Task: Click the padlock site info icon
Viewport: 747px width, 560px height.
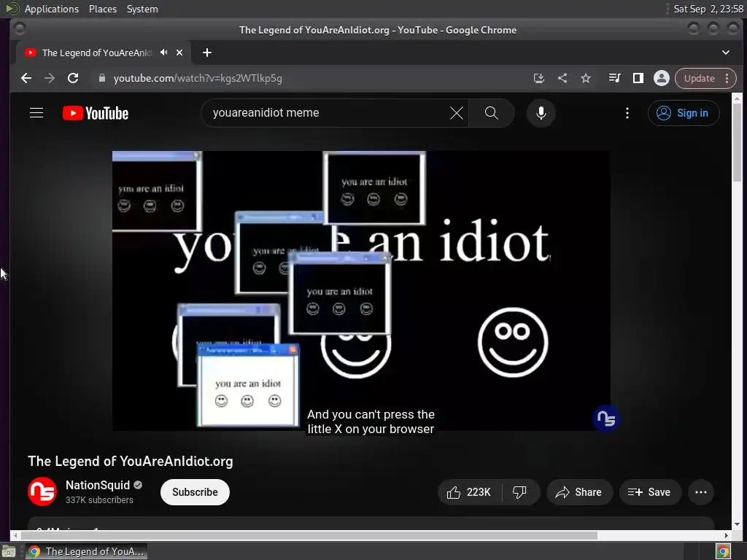Action: click(x=101, y=78)
